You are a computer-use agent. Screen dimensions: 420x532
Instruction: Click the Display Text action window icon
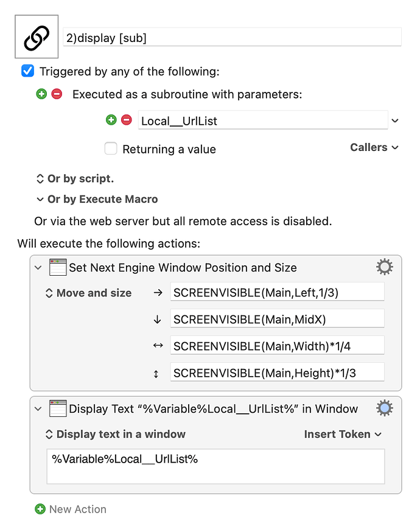pyautogui.click(x=58, y=408)
